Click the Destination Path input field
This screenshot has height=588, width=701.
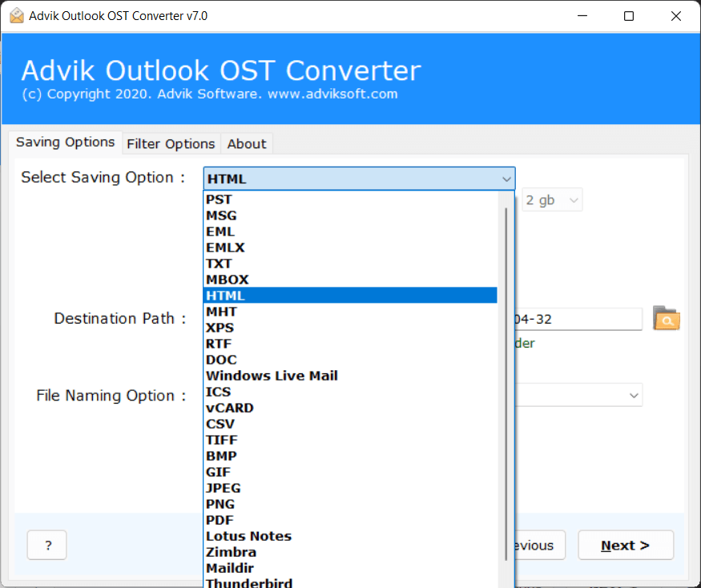coord(578,320)
